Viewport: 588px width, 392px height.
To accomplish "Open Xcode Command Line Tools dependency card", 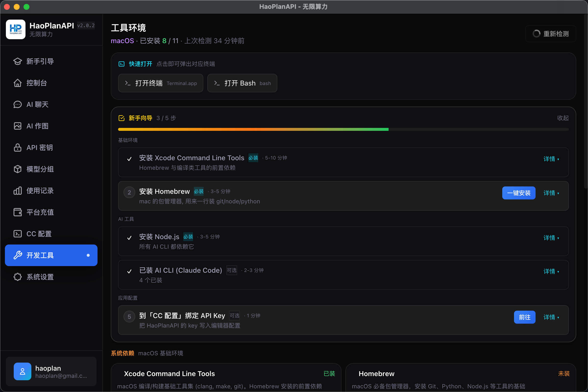I will 226,378.
